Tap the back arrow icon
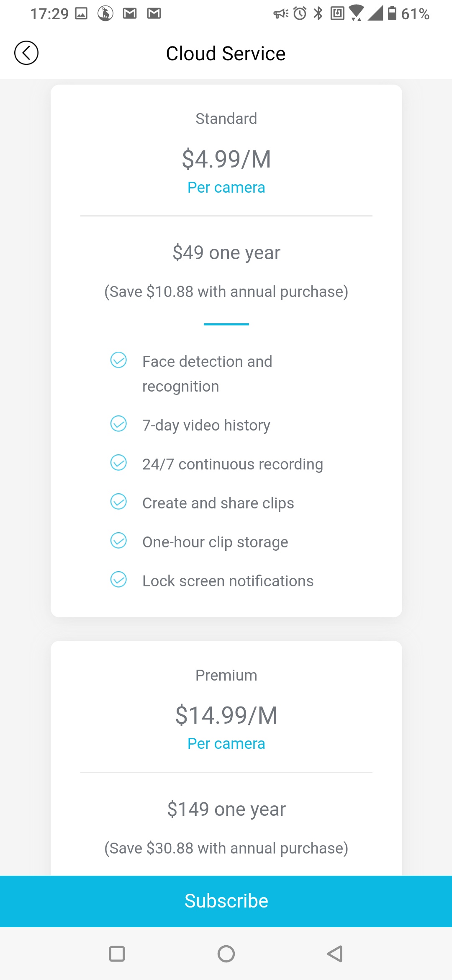Image resolution: width=452 pixels, height=980 pixels. click(26, 53)
